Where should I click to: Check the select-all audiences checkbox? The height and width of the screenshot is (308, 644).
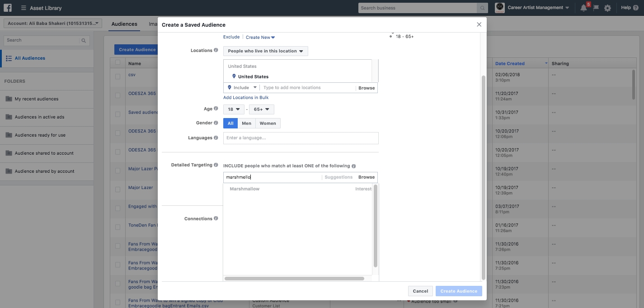coord(118,63)
